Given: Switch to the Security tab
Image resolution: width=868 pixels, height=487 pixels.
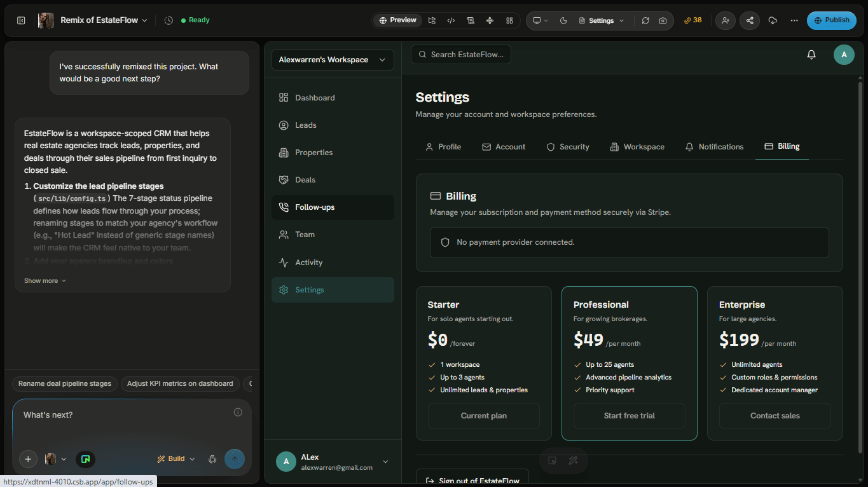Looking at the screenshot, I should (568, 147).
